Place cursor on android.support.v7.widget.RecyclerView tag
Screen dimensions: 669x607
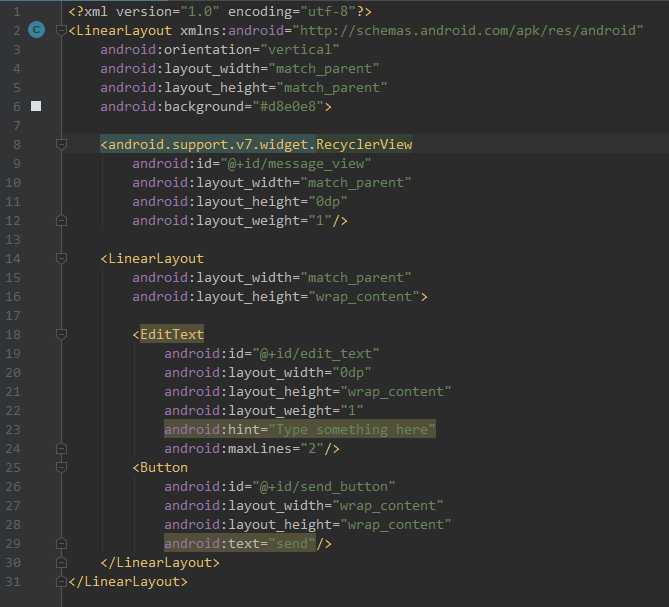[x=256, y=145]
